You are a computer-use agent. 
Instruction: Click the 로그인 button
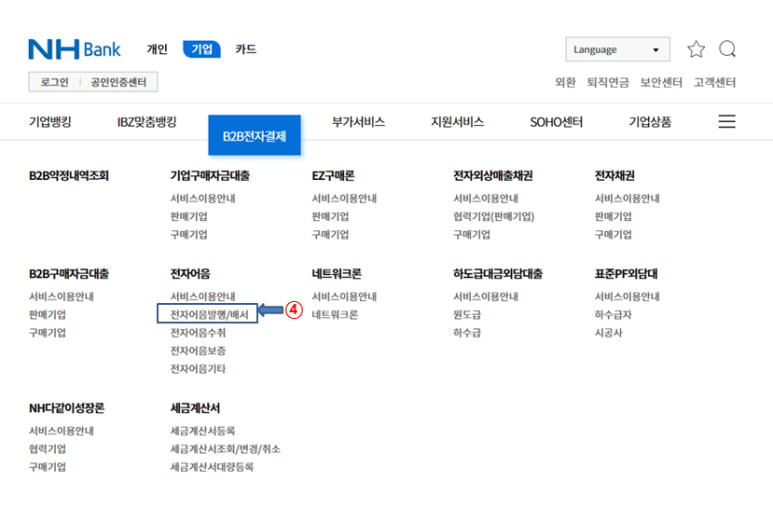pyautogui.click(x=54, y=82)
